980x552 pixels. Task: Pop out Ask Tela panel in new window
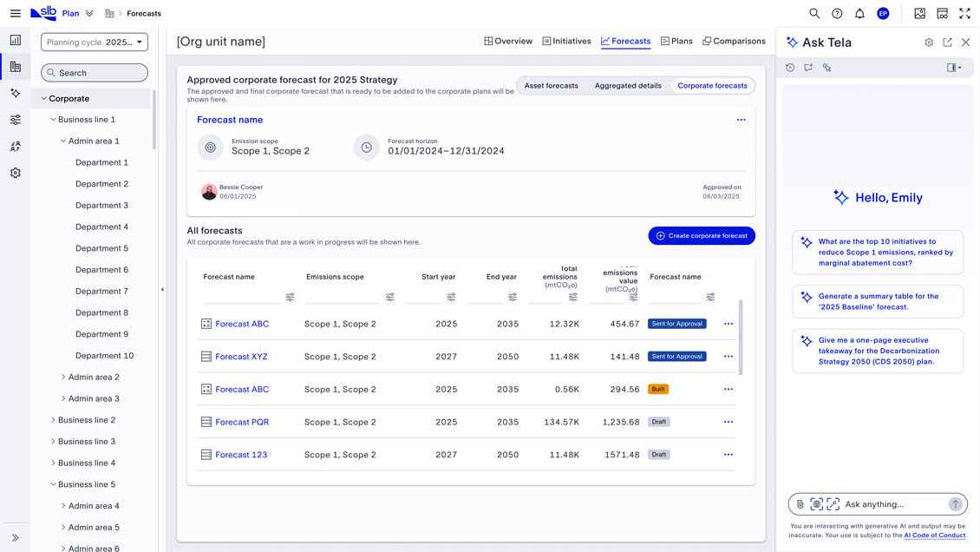[x=948, y=42]
